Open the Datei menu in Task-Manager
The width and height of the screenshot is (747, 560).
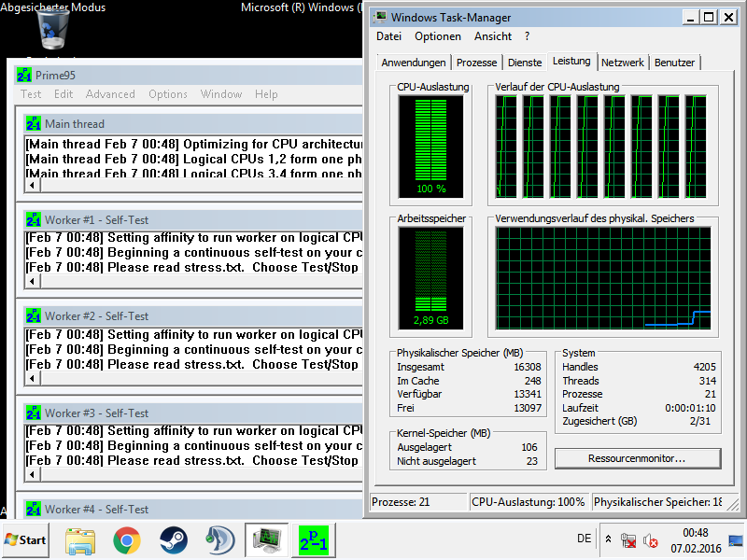(x=388, y=36)
